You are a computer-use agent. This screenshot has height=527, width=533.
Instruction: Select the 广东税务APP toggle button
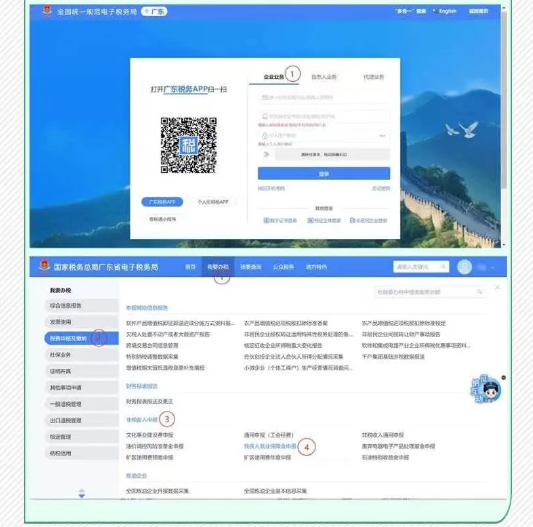tap(162, 202)
